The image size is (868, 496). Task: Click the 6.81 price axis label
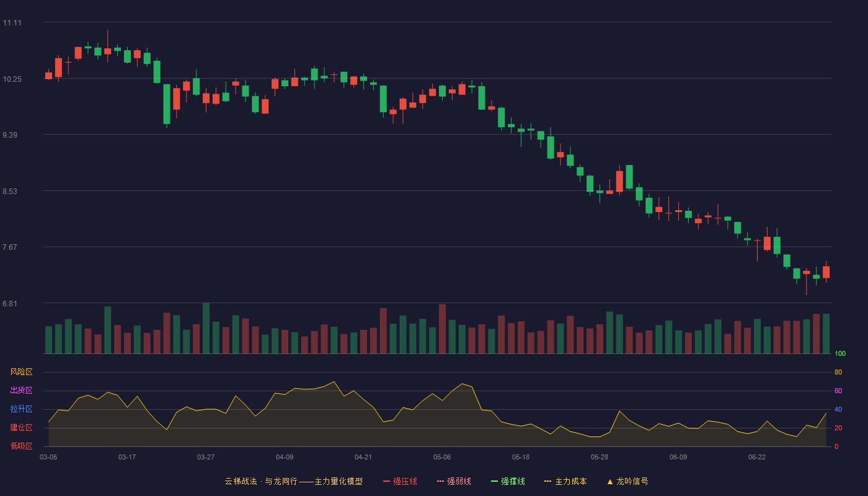10,304
